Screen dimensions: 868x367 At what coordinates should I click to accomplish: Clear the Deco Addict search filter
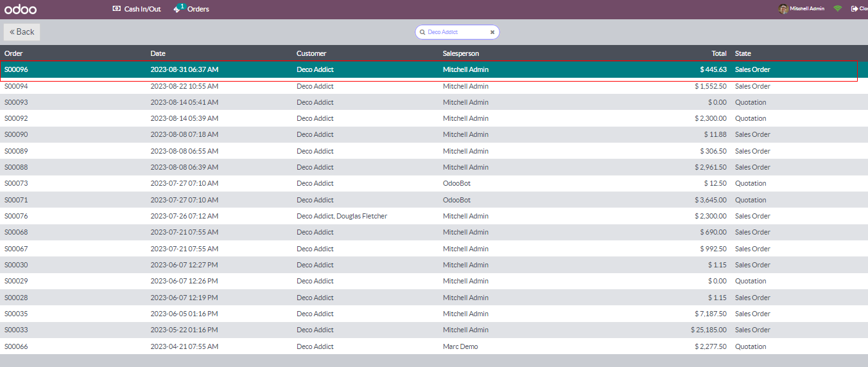492,32
